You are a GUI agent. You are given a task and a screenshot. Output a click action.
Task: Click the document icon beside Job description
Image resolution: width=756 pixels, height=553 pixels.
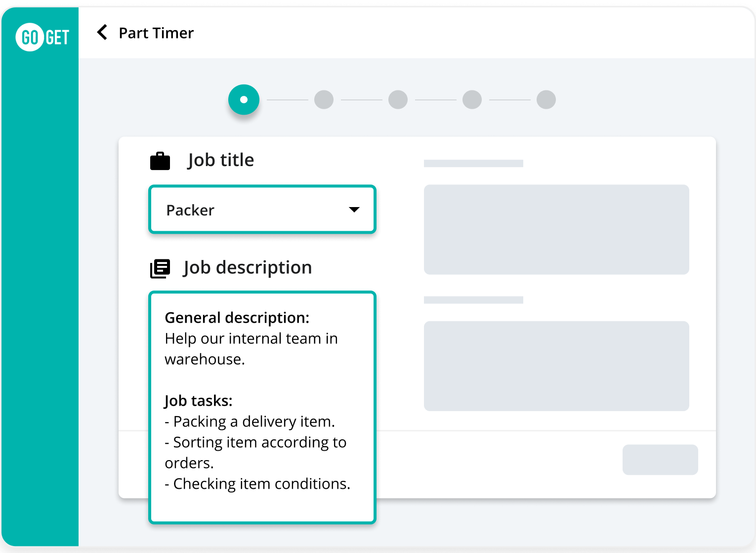pyautogui.click(x=160, y=268)
